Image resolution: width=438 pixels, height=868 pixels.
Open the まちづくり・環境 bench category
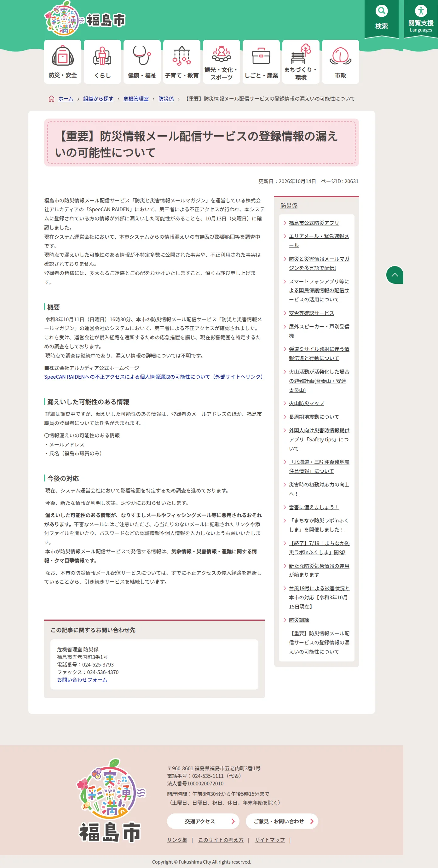pos(301,62)
